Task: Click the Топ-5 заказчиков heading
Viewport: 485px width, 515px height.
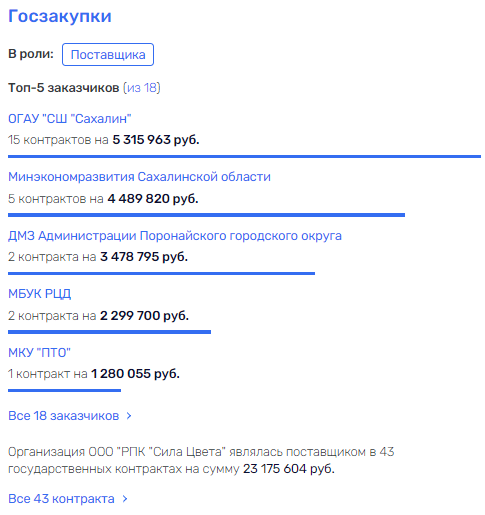Action: coord(64,88)
